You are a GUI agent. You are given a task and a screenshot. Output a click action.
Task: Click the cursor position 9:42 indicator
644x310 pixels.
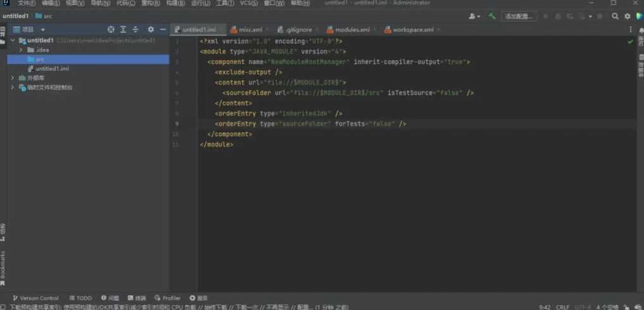545,307
